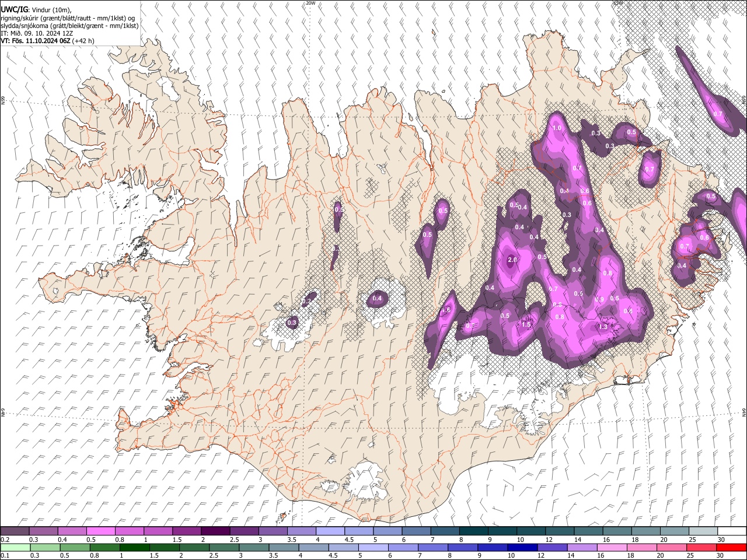Pick the pink 18–20 rain legend swatch
The height and width of the screenshot is (560, 747).
(641, 547)
